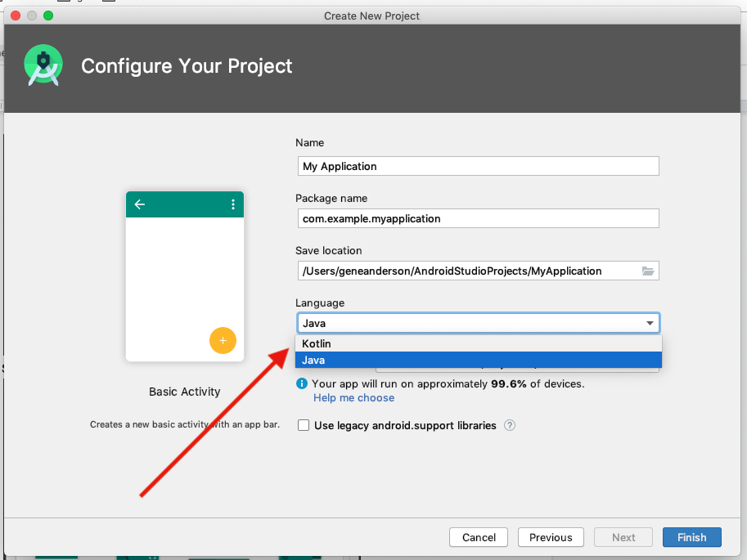Viewport: 747px width, 560px height.
Task: Close the Create New Project window
Action: (x=16, y=16)
